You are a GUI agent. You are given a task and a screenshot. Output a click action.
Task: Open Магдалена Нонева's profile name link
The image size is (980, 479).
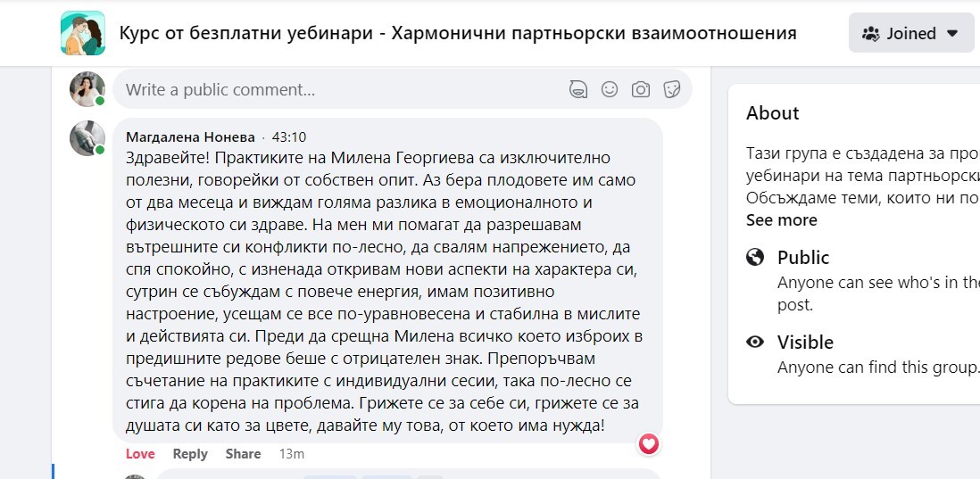[x=190, y=137]
